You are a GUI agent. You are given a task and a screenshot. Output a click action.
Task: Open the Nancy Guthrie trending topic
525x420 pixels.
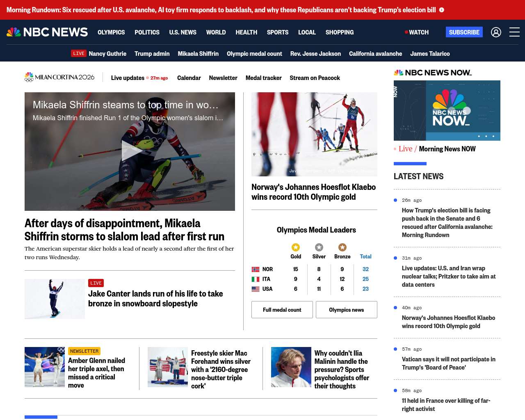point(107,54)
